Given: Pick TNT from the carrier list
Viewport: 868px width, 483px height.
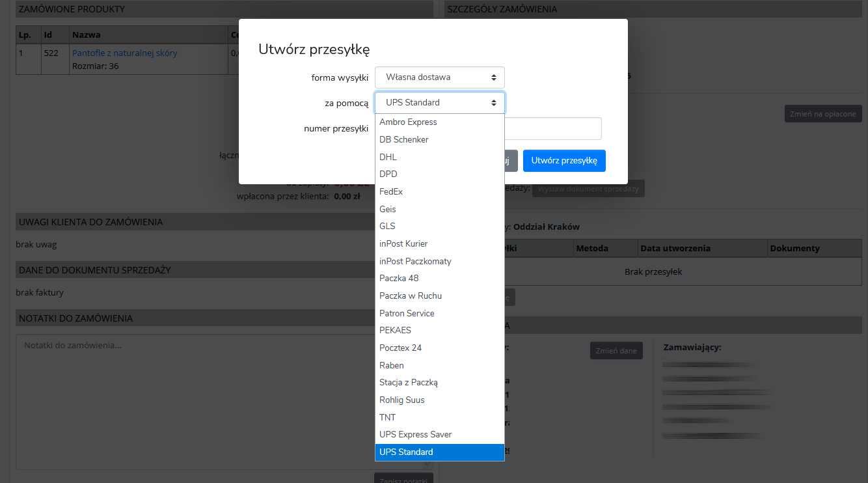Looking at the screenshot, I should [x=439, y=417].
